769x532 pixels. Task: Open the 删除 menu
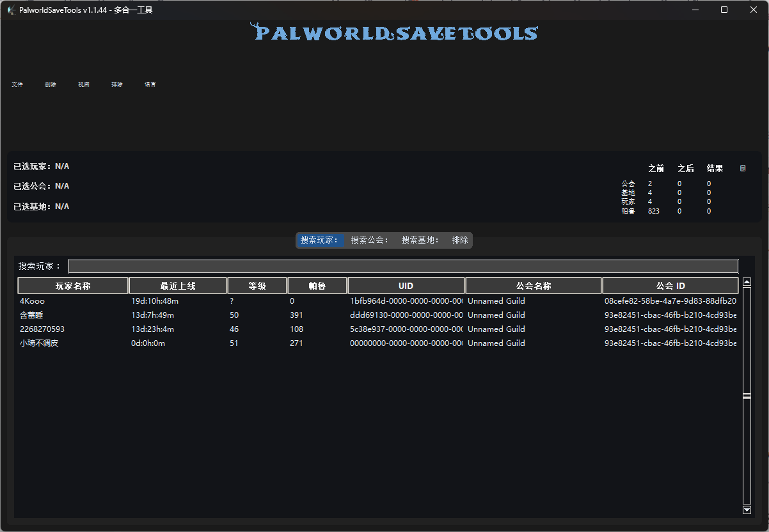coord(51,84)
